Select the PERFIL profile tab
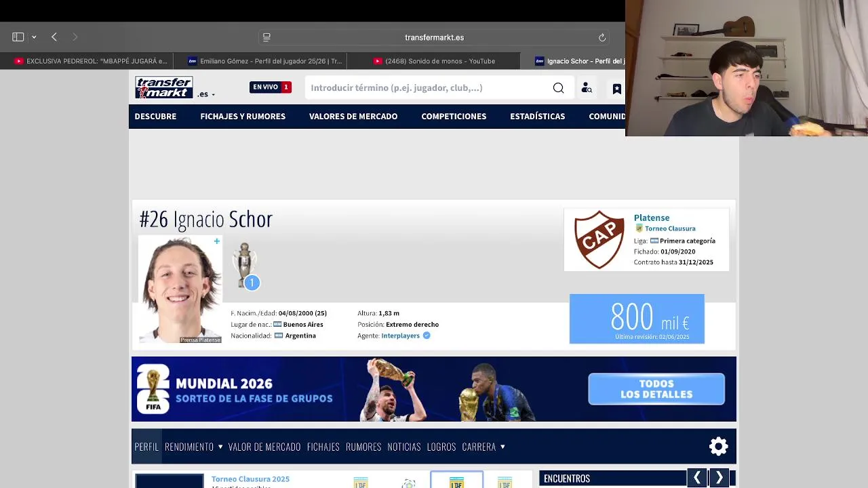 click(x=146, y=447)
